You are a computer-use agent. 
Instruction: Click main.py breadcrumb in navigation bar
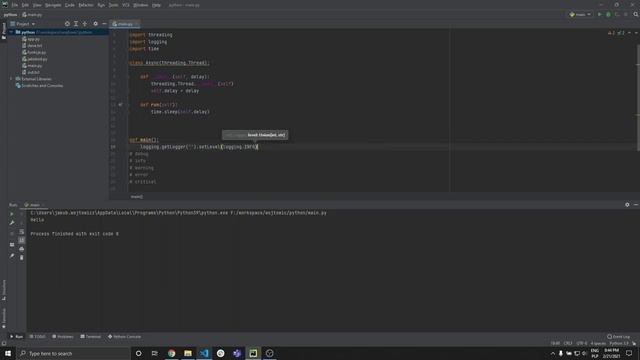(x=32, y=15)
